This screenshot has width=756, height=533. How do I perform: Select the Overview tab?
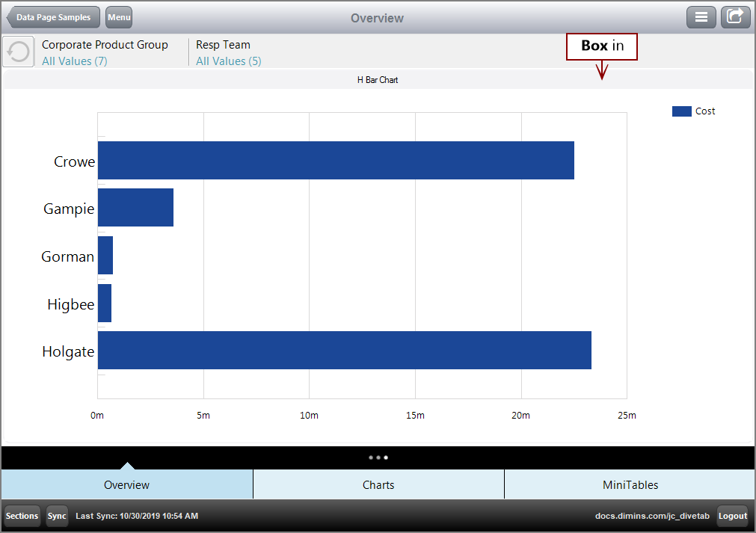[126, 484]
